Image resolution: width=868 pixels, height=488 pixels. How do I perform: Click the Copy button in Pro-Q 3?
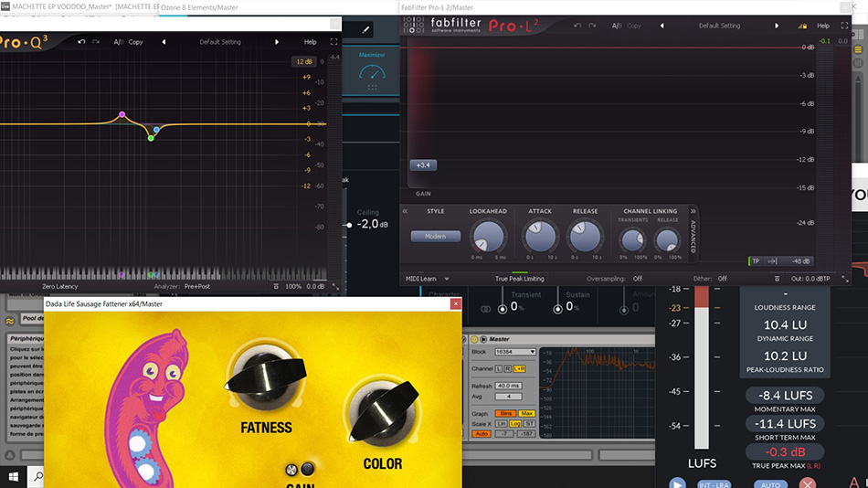tap(135, 42)
